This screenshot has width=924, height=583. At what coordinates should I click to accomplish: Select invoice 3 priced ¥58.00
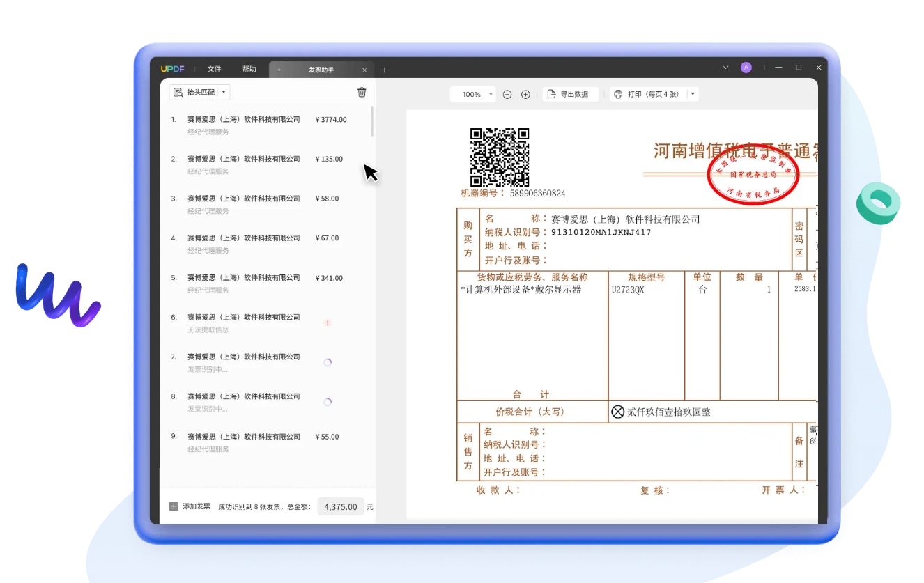point(266,205)
